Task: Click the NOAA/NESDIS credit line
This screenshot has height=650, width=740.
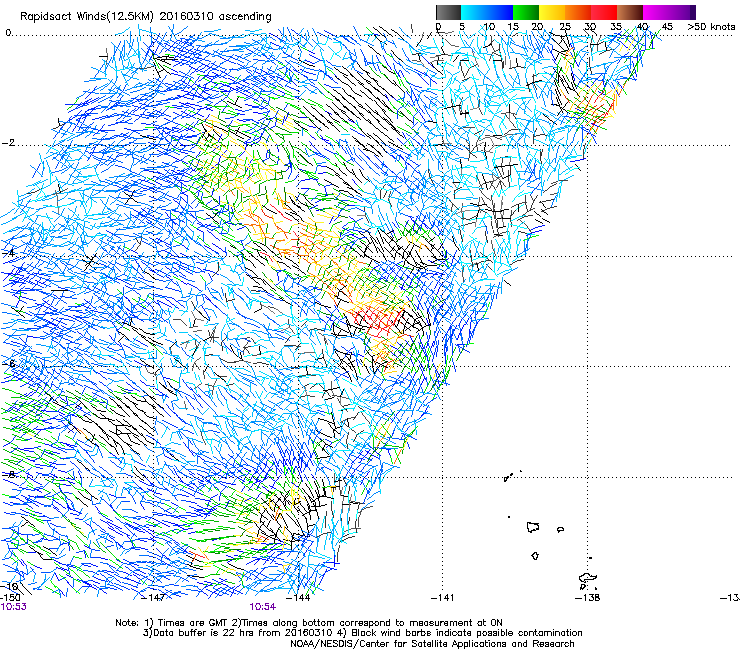Action: (432, 644)
